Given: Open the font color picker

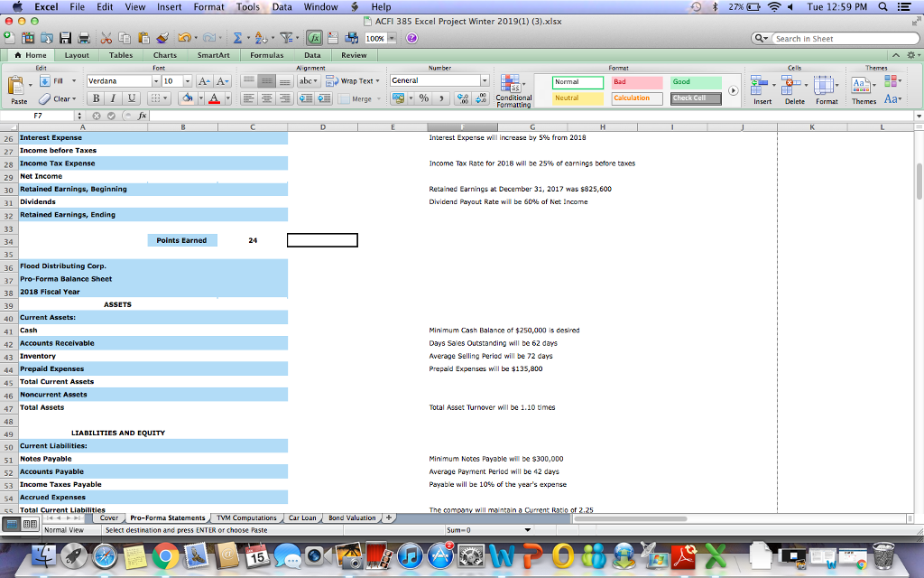Looking at the screenshot, I should click(x=212, y=98).
